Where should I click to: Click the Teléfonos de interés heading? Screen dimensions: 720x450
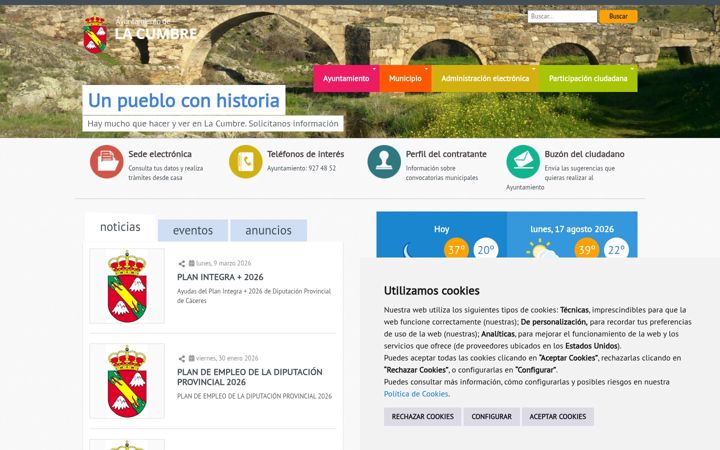[305, 154]
